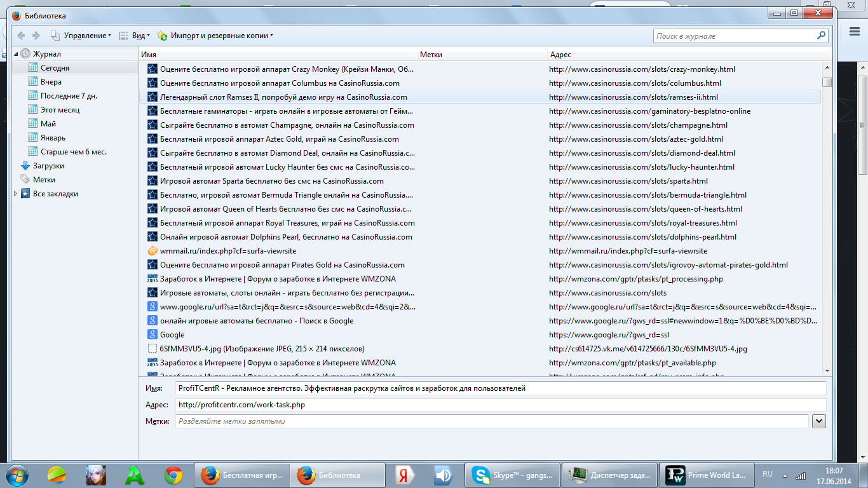The height and width of the screenshot is (488, 868).
Task: Select the Lucky Haunter history entry
Action: [480, 167]
